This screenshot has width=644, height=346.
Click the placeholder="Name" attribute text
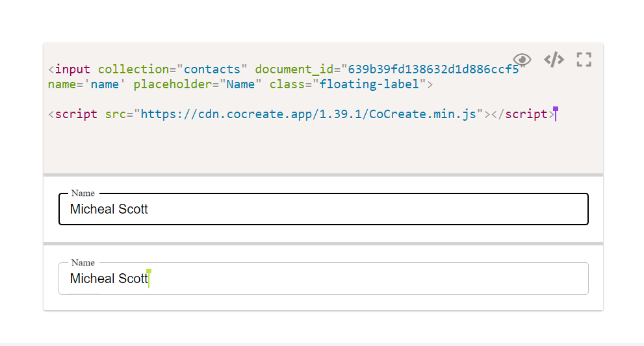click(198, 84)
